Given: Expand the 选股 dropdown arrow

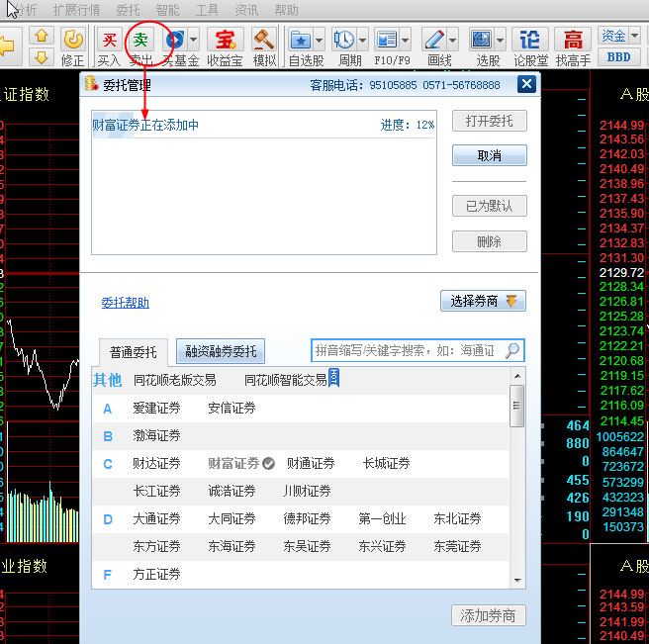Looking at the screenshot, I should (500, 41).
